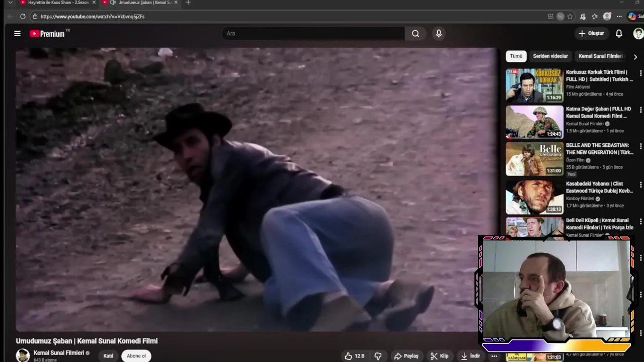
Task: Switch to Umudumuz Şaban browser tab
Action: coord(140,3)
